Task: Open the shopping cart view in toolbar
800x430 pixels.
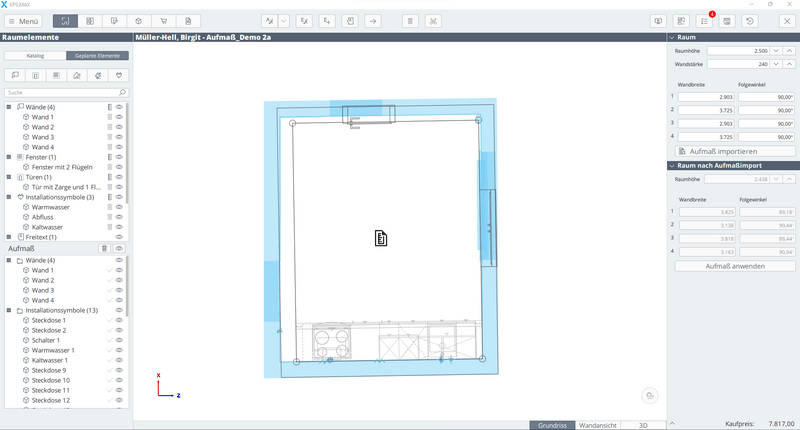Action: [x=162, y=20]
